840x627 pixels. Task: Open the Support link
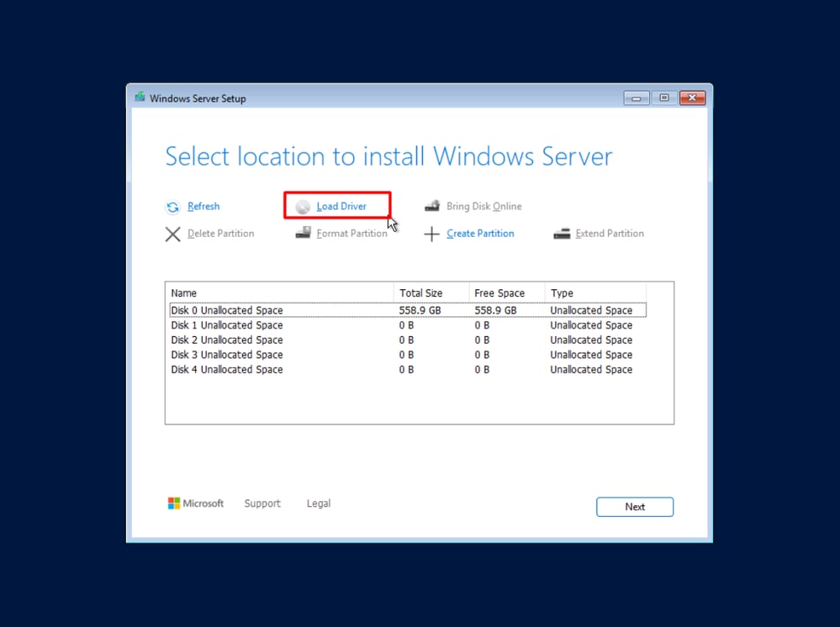262,503
